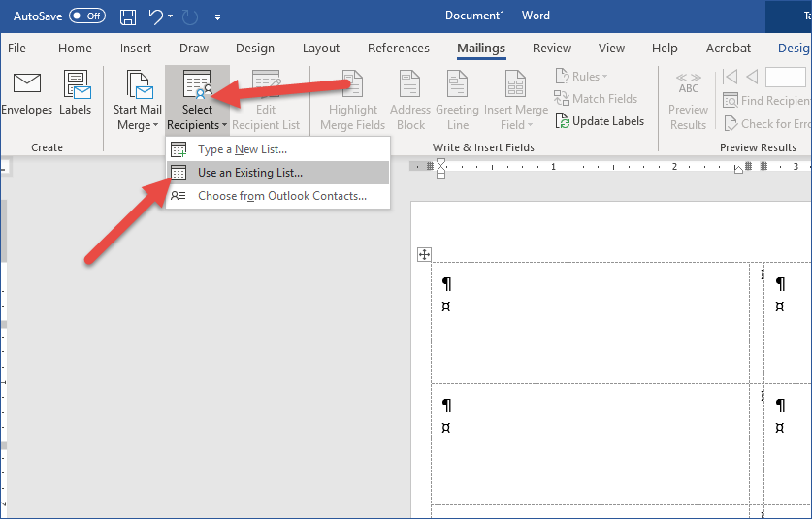Viewport: 812px width, 519px height.
Task: Click the Update Labels button
Action: [x=600, y=121]
